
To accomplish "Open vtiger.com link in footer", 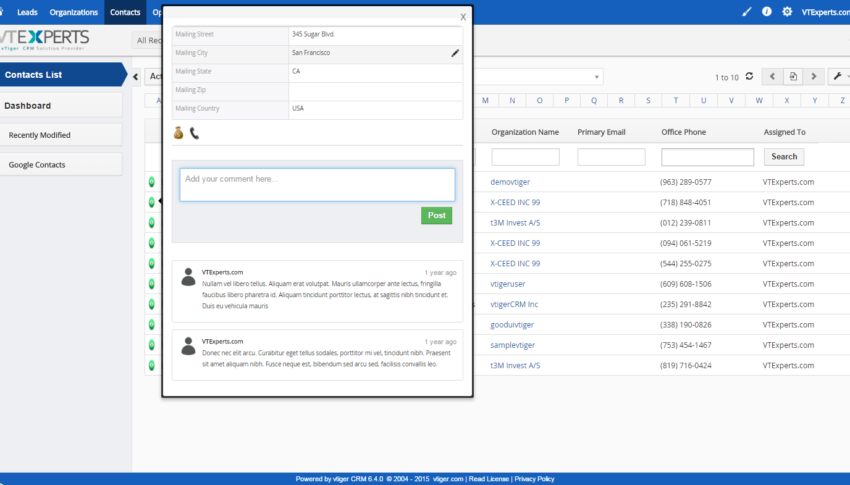I will coord(448,479).
